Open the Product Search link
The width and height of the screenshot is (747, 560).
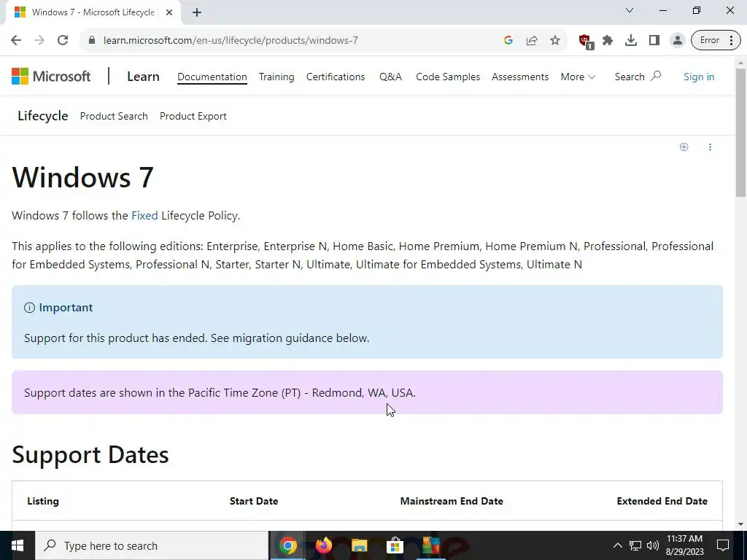(x=114, y=116)
